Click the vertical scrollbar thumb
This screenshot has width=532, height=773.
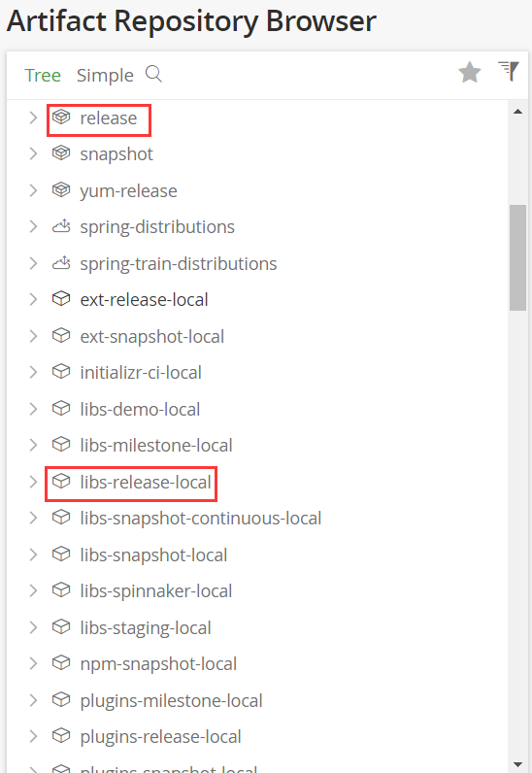517,257
